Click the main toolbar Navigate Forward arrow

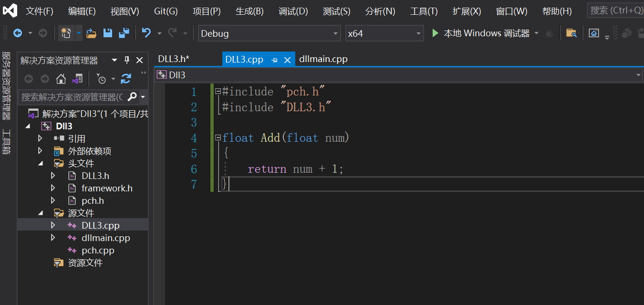(x=43, y=33)
